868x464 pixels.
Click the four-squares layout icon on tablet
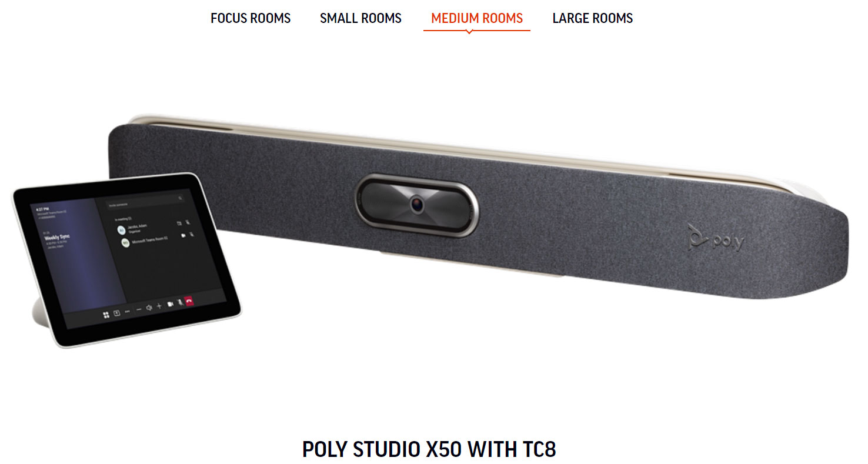coord(106,315)
